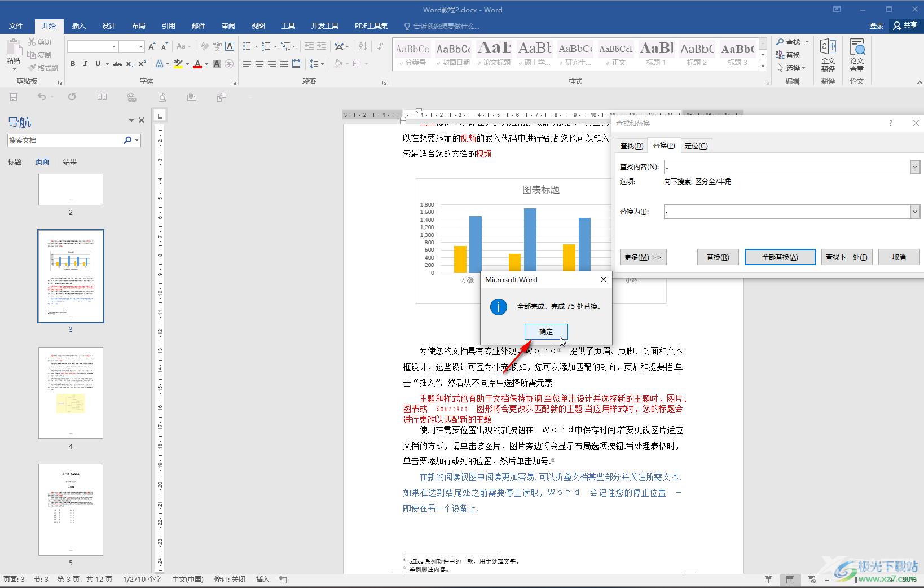
Task: Open Full Text Translate (全文翻译)
Action: pos(828,55)
